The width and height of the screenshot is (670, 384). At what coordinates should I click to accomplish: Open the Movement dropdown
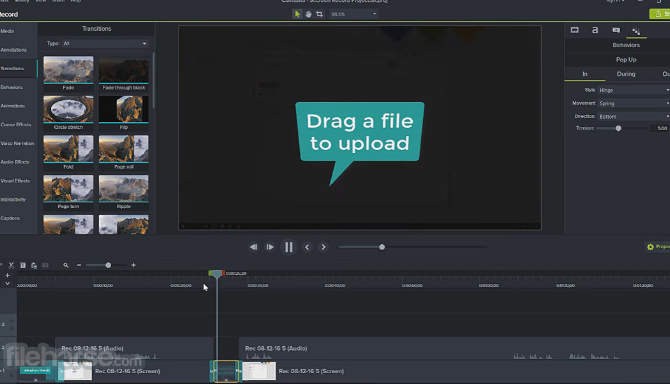pyautogui.click(x=633, y=103)
